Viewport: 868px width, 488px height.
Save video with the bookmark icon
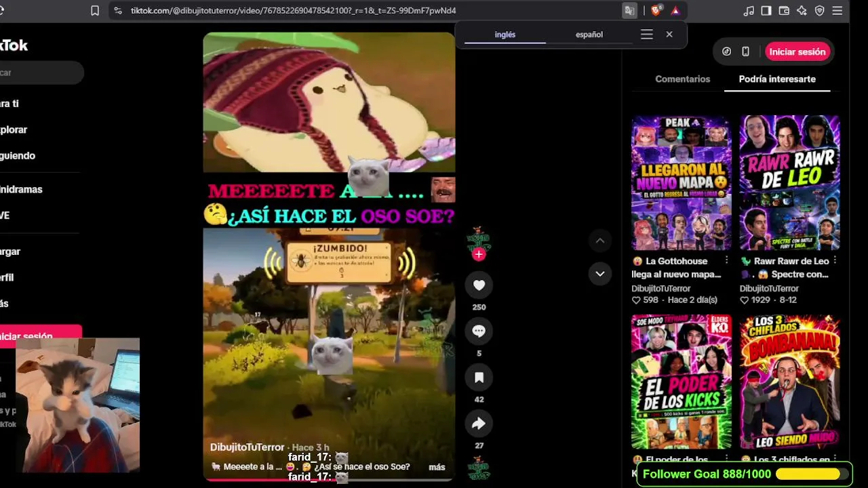(479, 378)
